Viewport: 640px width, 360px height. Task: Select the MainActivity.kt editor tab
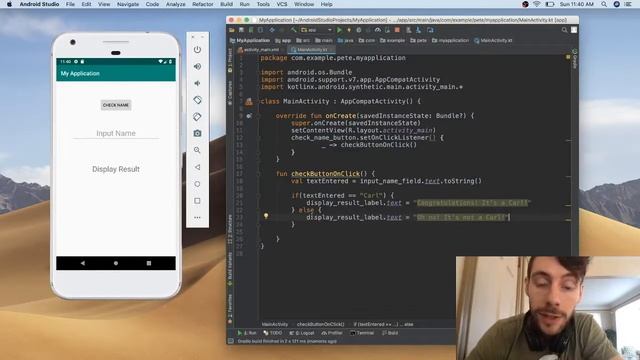pos(312,50)
